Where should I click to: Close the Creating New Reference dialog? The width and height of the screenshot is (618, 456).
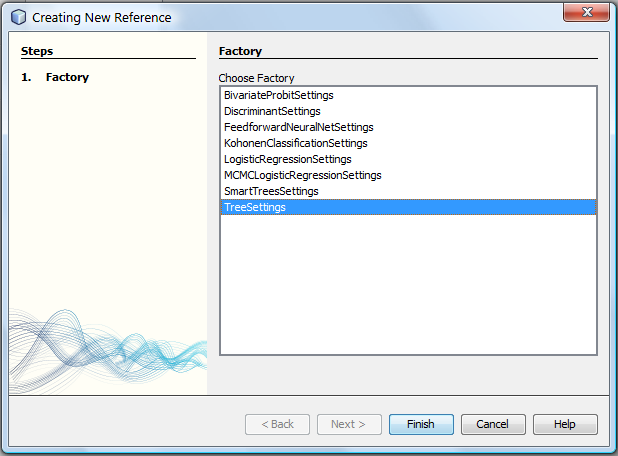tap(586, 12)
